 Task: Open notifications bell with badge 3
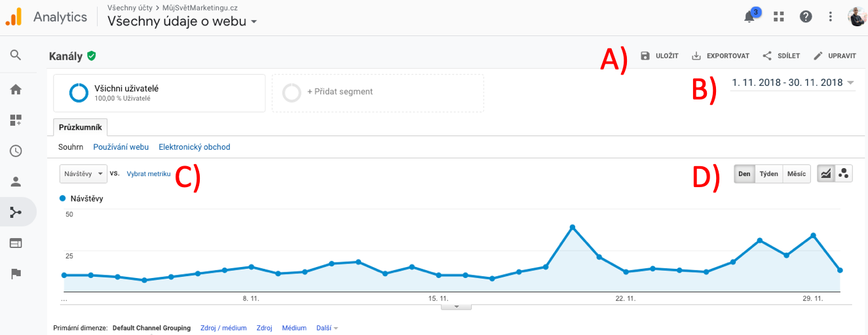click(751, 16)
